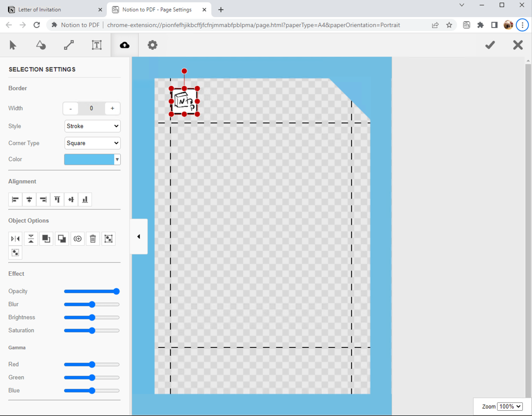This screenshot has width=532, height=416.
Task: Flip the selected object vertically
Action: (x=31, y=238)
